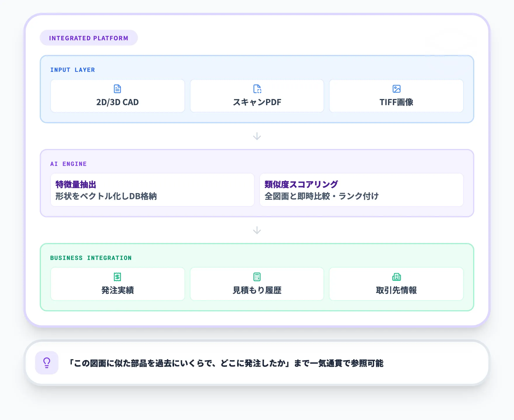514x420 pixels.
Task: Click the arrow between AI ENGINE and BUSINESS INTEGRATION
Action: [x=257, y=230]
